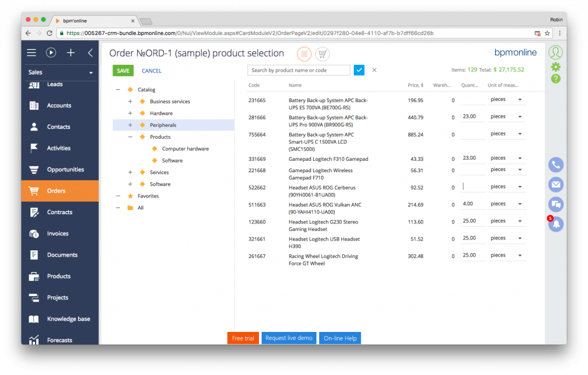The width and height of the screenshot is (588, 375).
Task: Clear the product search with X
Action: [x=374, y=70]
